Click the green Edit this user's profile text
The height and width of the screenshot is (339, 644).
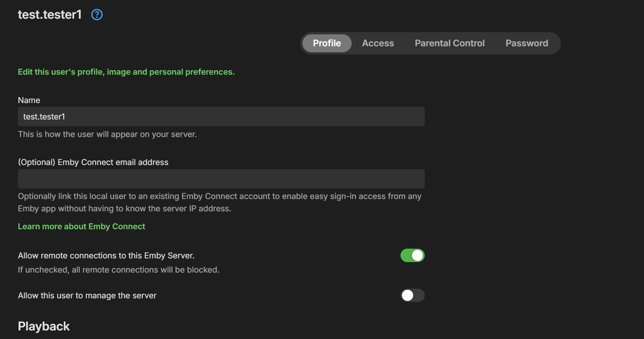(126, 72)
